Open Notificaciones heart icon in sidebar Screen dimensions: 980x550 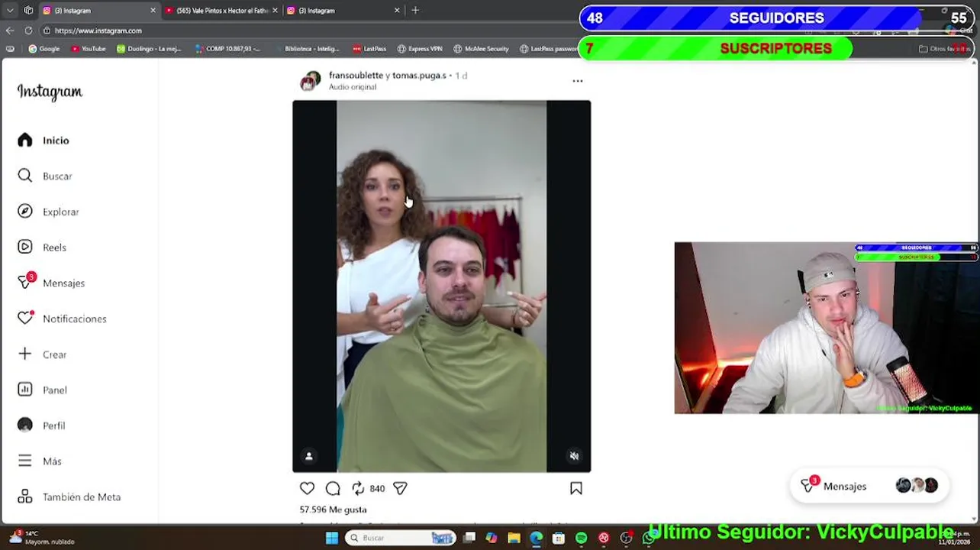click(25, 319)
